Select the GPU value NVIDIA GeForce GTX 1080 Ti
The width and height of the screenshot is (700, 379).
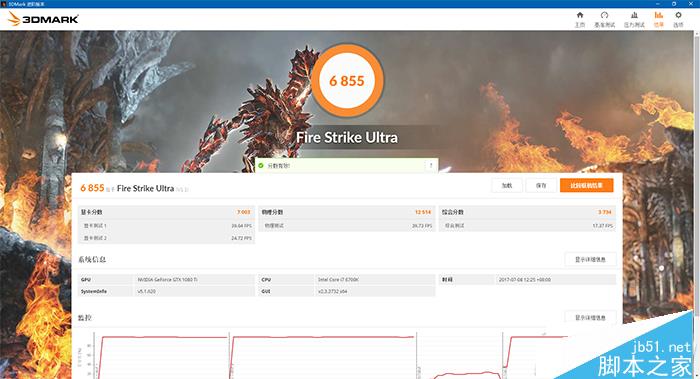[167, 279]
